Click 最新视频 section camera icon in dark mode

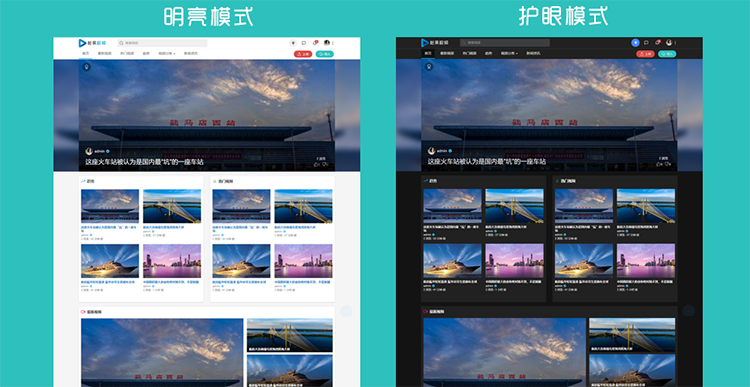[426, 312]
